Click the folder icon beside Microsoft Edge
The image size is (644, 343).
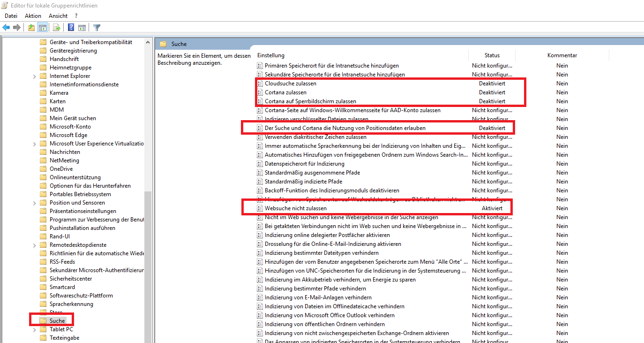43,135
